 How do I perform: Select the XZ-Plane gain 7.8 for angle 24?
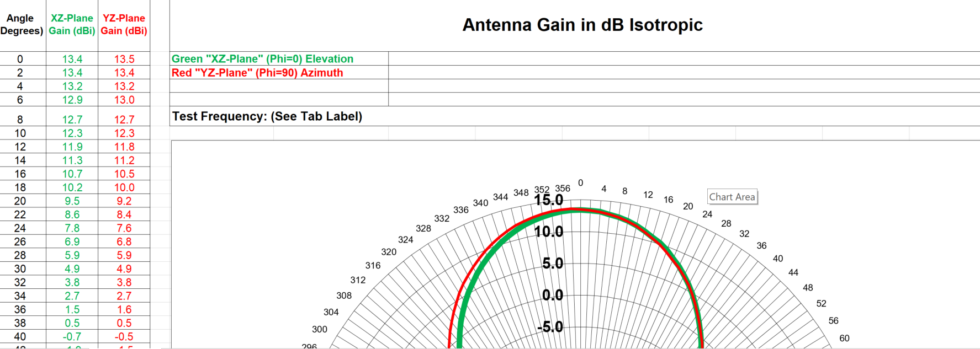(x=72, y=228)
